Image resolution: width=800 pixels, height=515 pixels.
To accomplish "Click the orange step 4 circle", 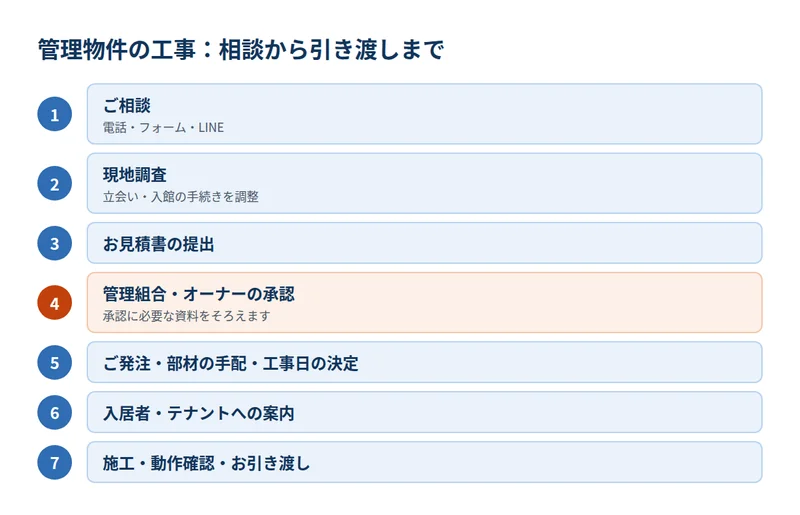I will 55,303.
